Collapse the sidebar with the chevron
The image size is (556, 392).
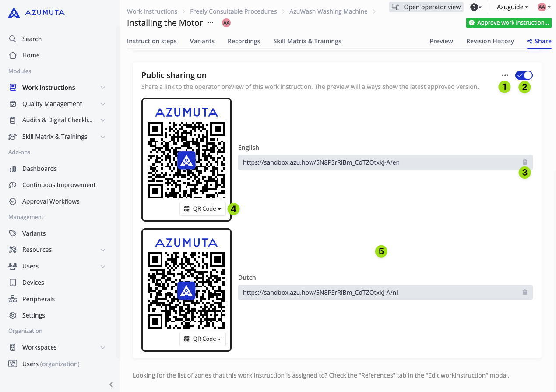111,385
